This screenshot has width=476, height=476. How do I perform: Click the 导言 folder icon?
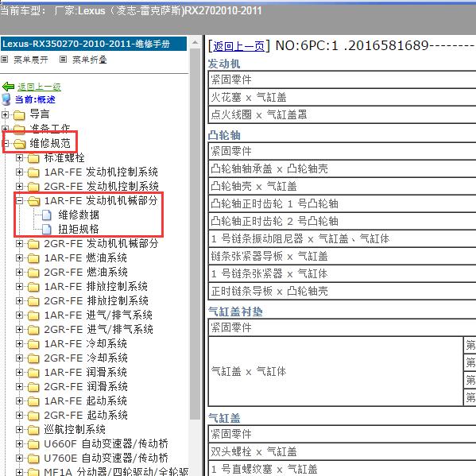[x=19, y=115]
